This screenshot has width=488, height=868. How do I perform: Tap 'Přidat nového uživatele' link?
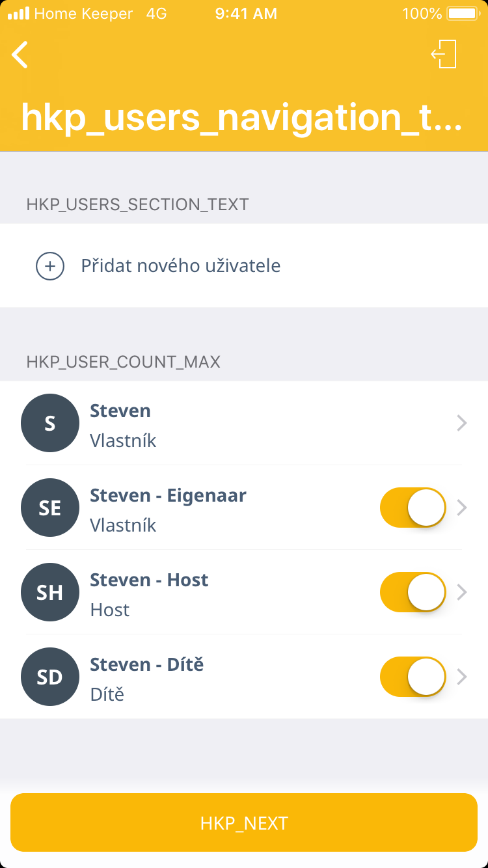tap(181, 266)
